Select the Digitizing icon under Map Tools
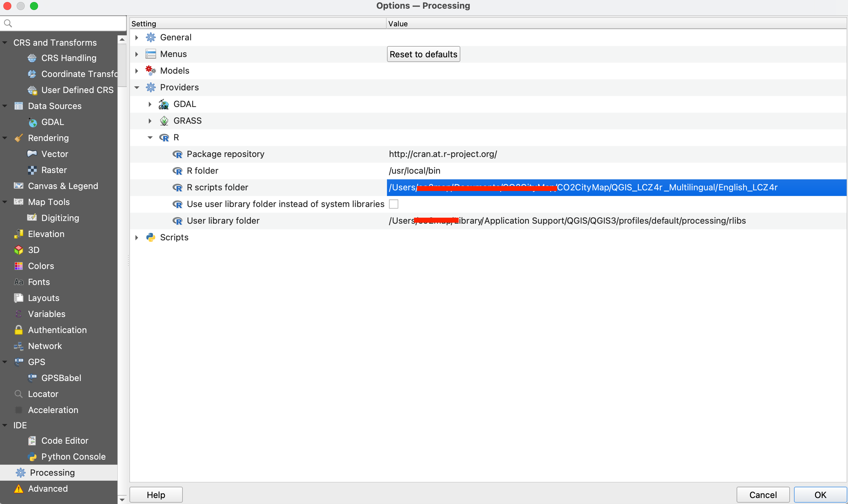 click(32, 218)
